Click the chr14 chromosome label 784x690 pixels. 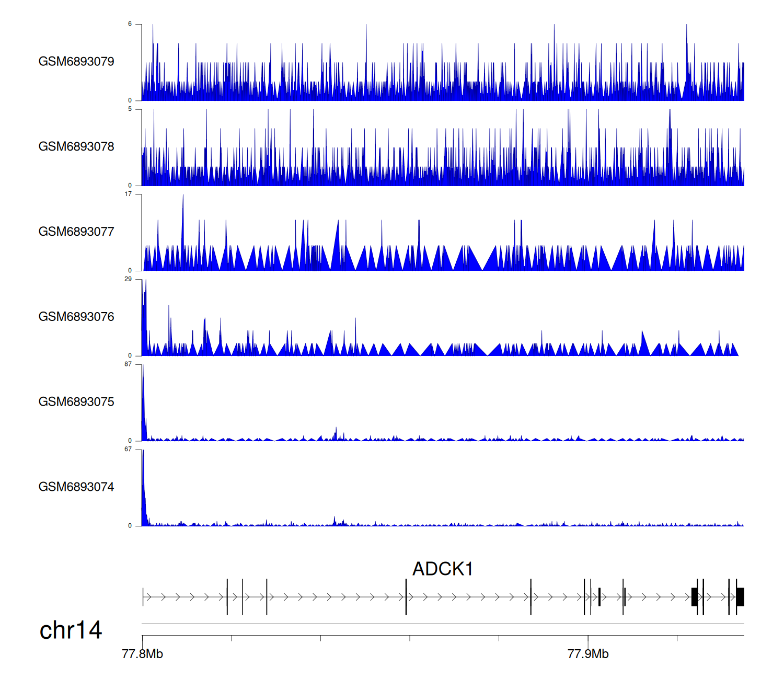[71, 630]
